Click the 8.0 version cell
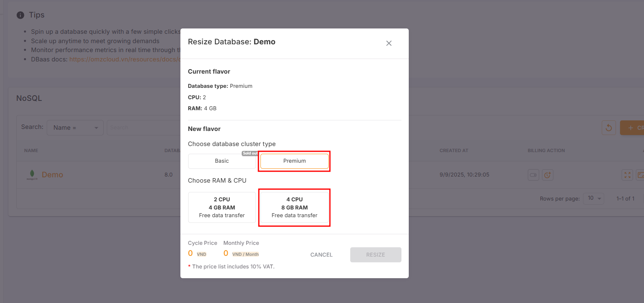644x303 pixels. 169,175
